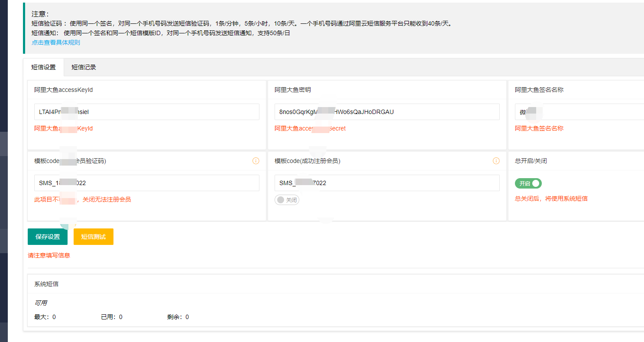Click the 注意: heading in notice box
The image size is (644, 342).
(41, 14)
